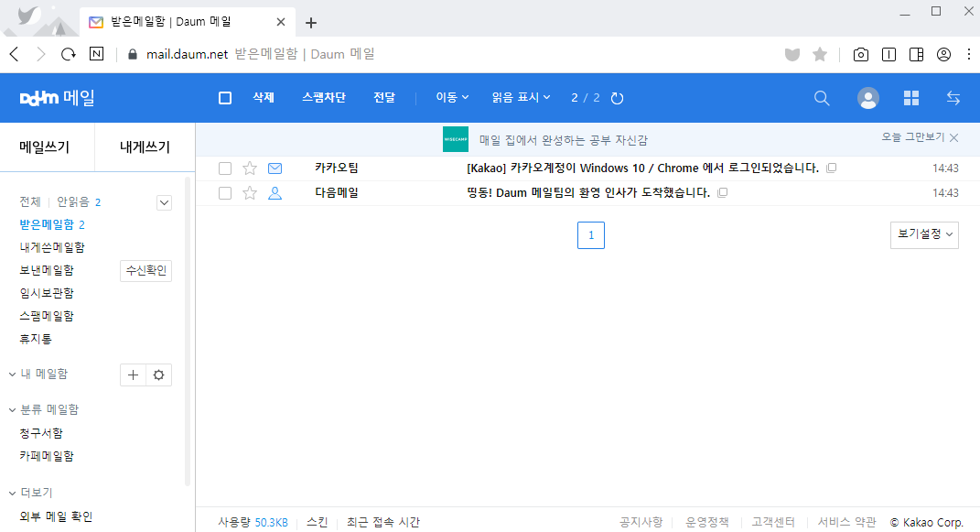Click the WISECAMP ad banner image
This screenshot has height=532, width=980.
click(x=456, y=139)
